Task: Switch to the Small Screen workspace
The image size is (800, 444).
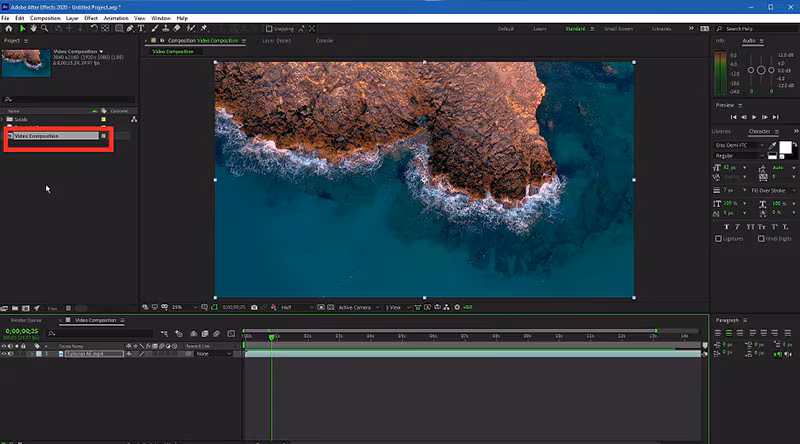Action: 617,29
